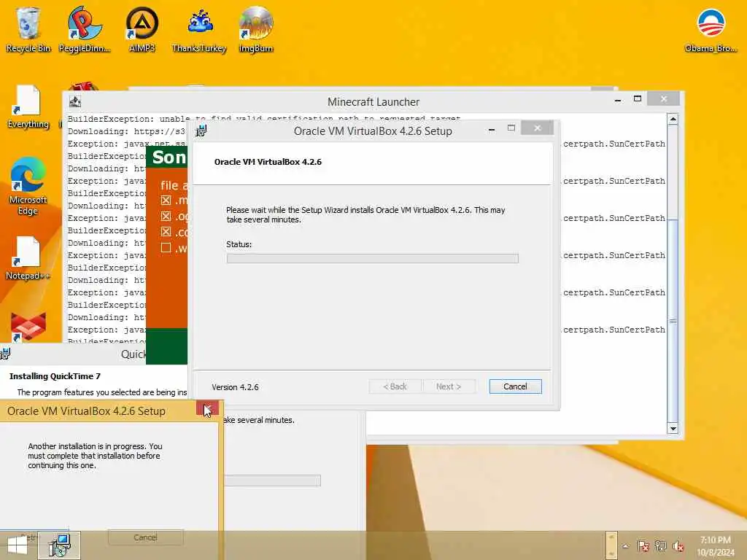Screen dimensions: 747x560
Task: Click 'Oracle VM VirtualBox 4.2.6' bold header
Action: 268,162
